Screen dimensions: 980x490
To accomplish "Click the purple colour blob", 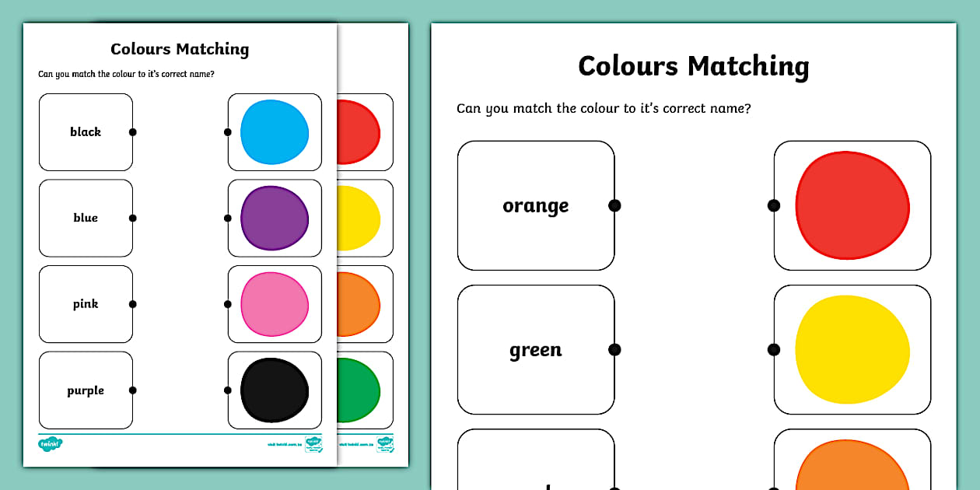I will [274, 218].
